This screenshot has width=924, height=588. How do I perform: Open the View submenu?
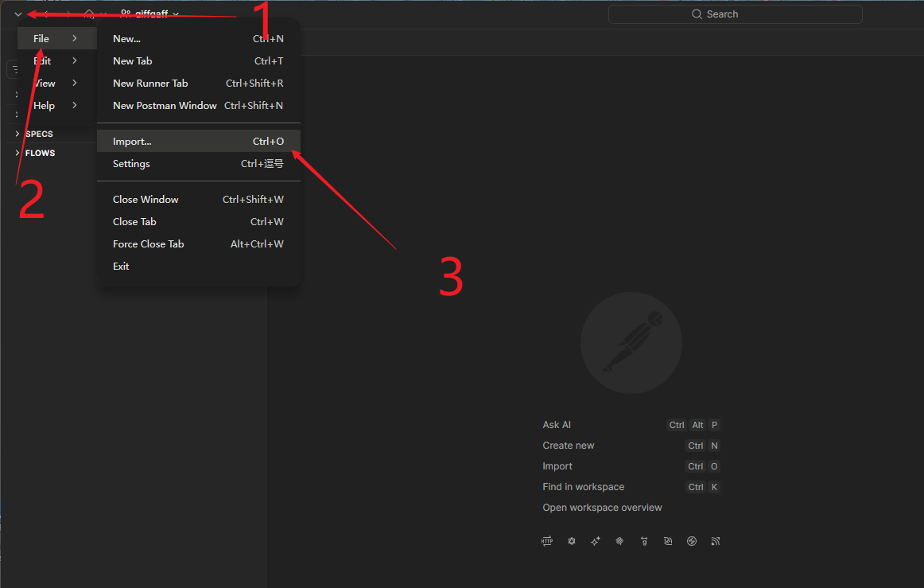(57, 84)
